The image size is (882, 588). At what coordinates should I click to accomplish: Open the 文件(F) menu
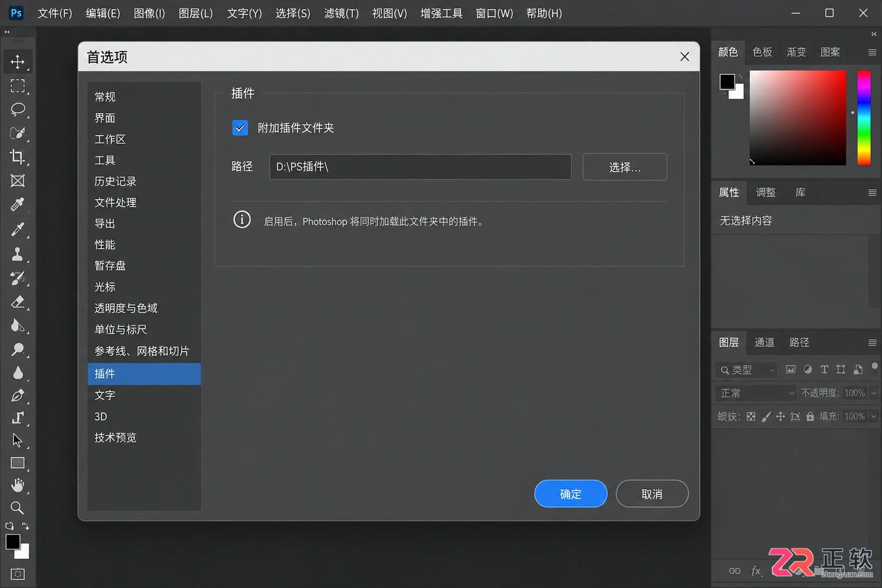(x=55, y=13)
